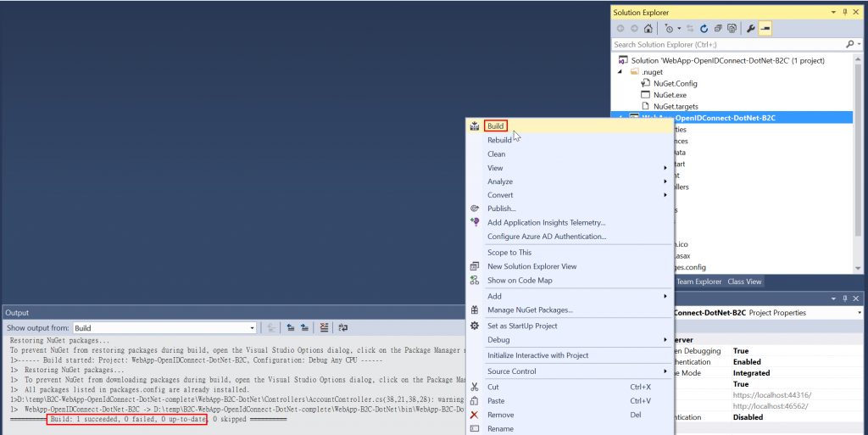Viewport: 868px width, 435px height.
Task: Choose Scope to This
Action: point(509,253)
